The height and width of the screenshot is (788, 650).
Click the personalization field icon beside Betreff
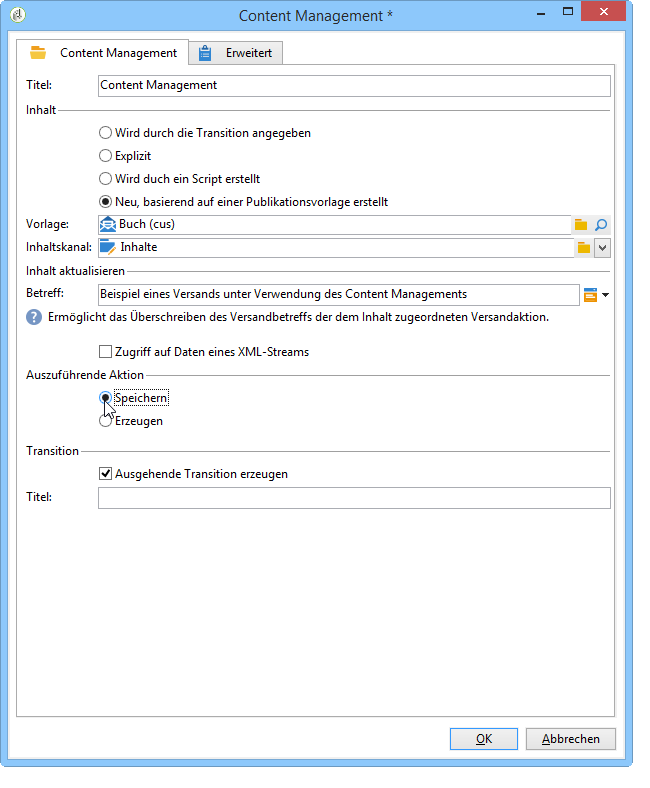(x=590, y=294)
